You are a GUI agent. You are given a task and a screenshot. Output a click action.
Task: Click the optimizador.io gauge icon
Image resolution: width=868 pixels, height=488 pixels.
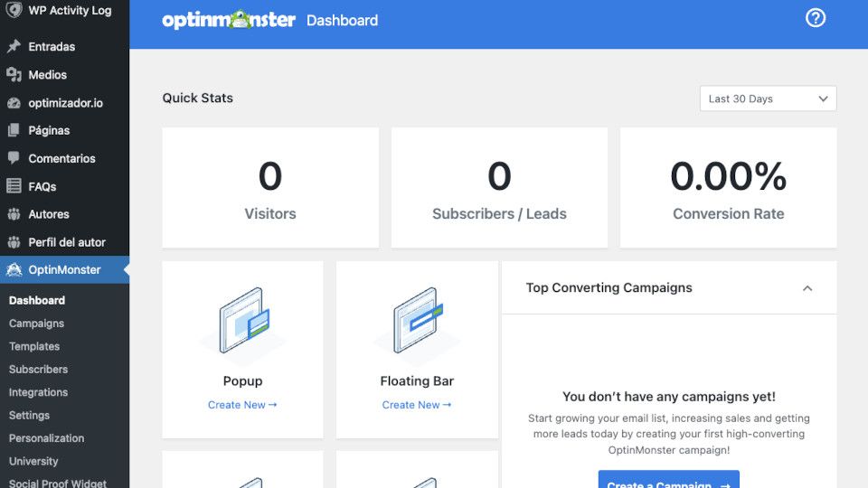14,103
